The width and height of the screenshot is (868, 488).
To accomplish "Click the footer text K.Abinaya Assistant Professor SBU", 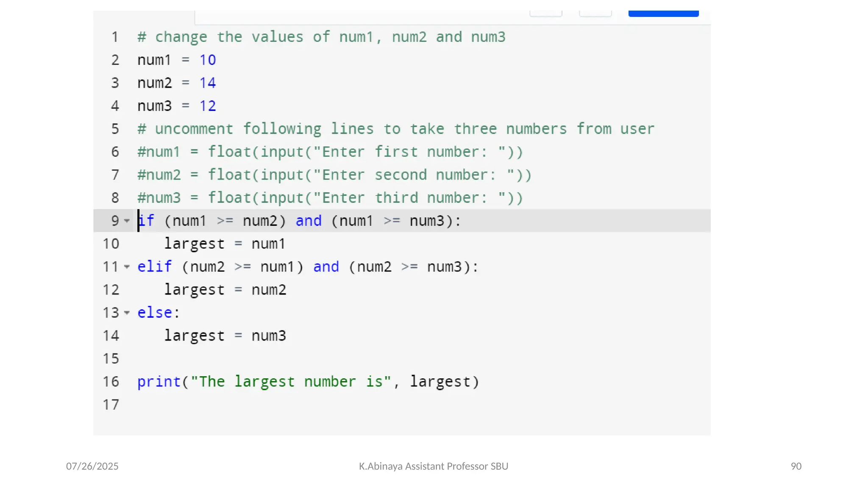I will click(x=433, y=466).
